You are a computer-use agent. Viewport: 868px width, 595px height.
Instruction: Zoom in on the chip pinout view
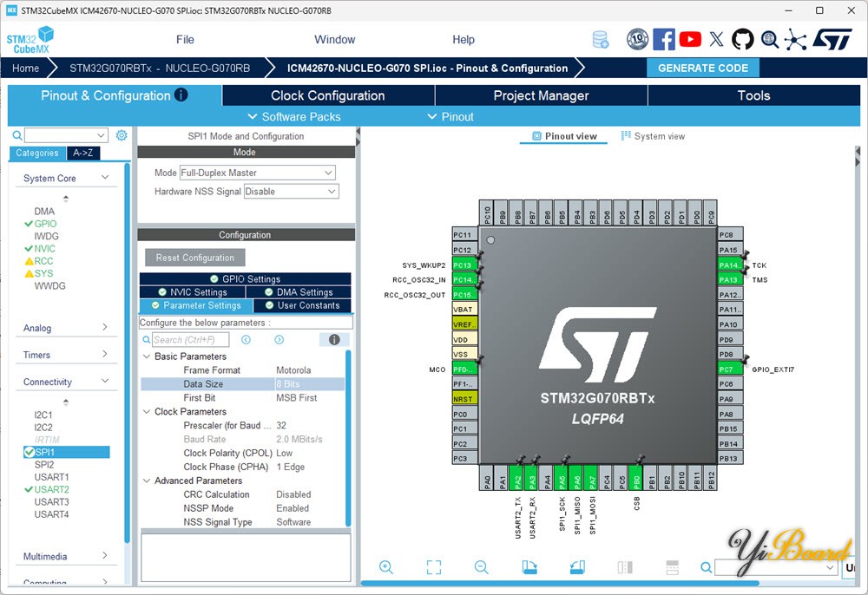(x=386, y=566)
